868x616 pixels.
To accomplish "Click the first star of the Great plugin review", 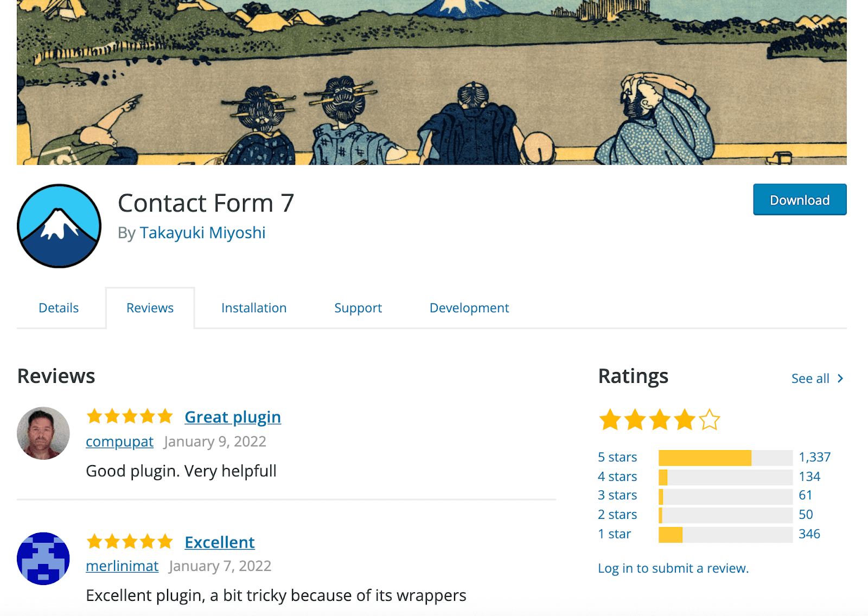I will [x=93, y=416].
